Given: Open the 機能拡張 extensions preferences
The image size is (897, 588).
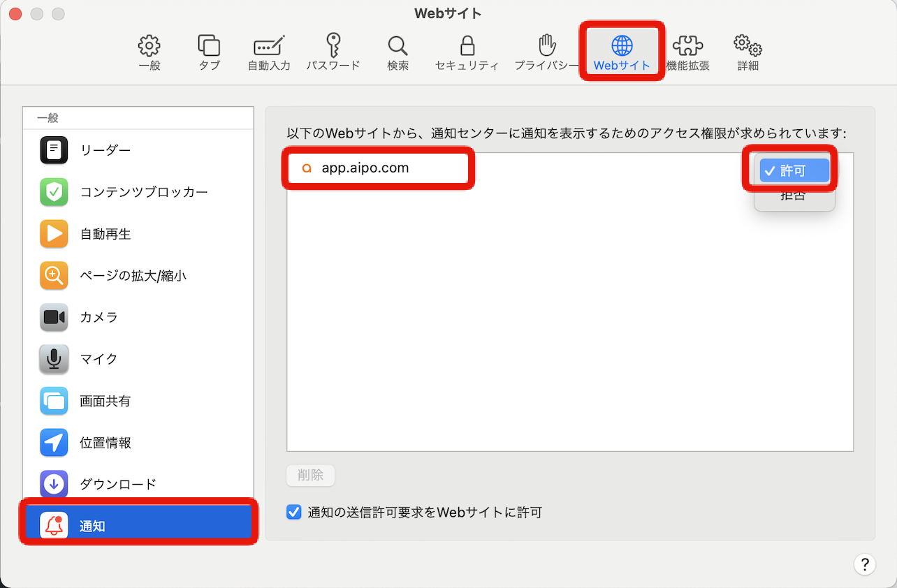Looking at the screenshot, I should click(687, 53).
